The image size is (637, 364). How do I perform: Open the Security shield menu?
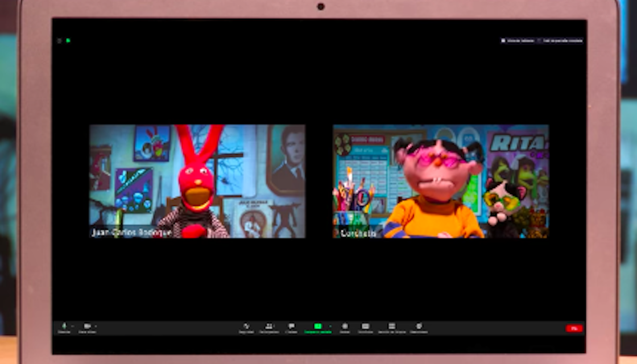pos(246,327)
